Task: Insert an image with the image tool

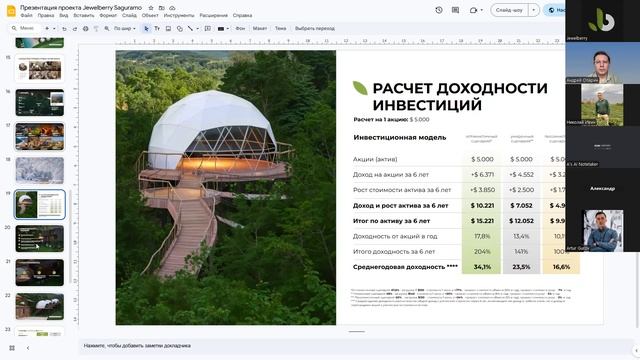Action: pos(168,29)
